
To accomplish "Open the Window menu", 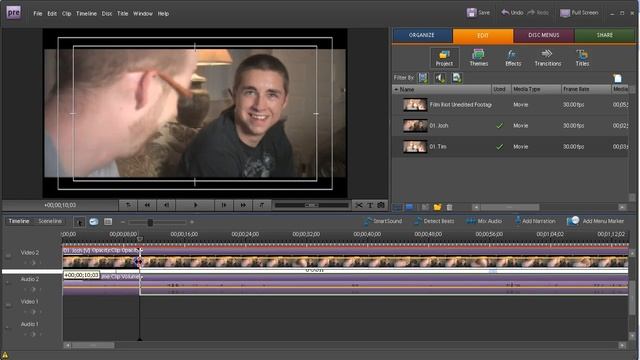I will coord(142,13).
